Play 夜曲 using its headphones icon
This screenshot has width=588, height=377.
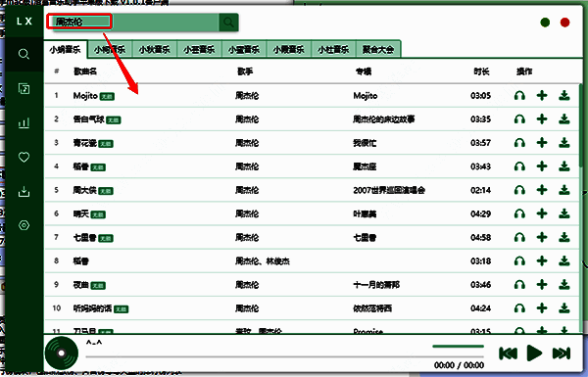point(519,285)
